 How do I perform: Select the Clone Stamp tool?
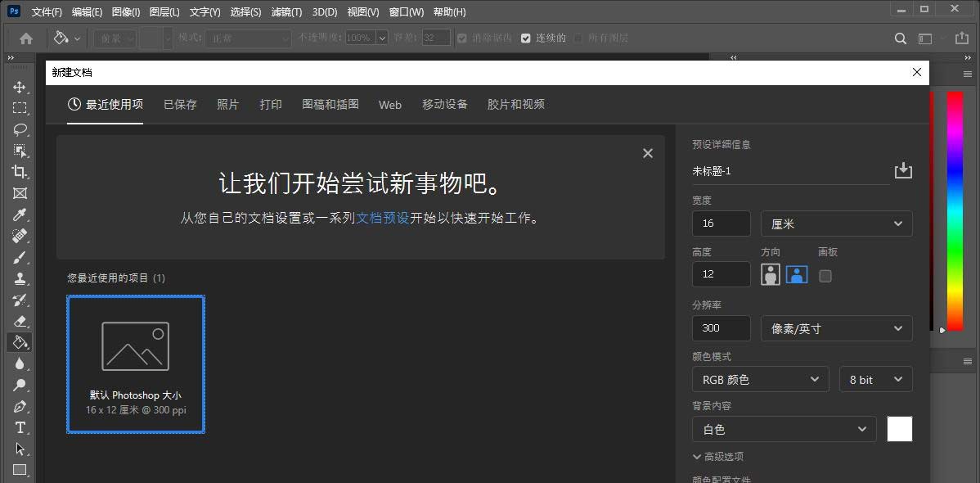[20, 278]
